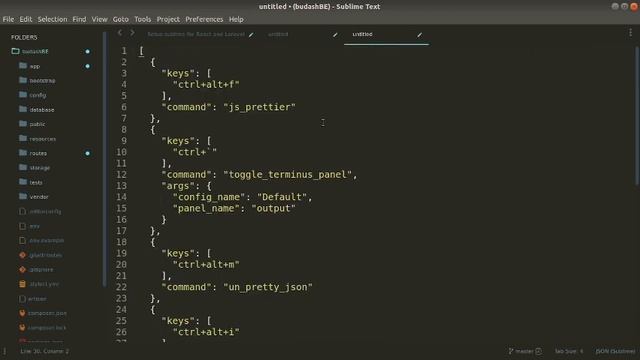Screen dimensions: 640x360
Task: Change the Tab Size setting in status bar
Action: (569, 351)
